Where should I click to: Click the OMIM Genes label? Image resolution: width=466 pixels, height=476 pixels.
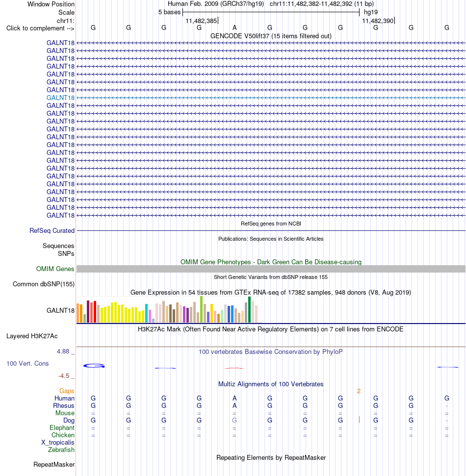[55, 269]
